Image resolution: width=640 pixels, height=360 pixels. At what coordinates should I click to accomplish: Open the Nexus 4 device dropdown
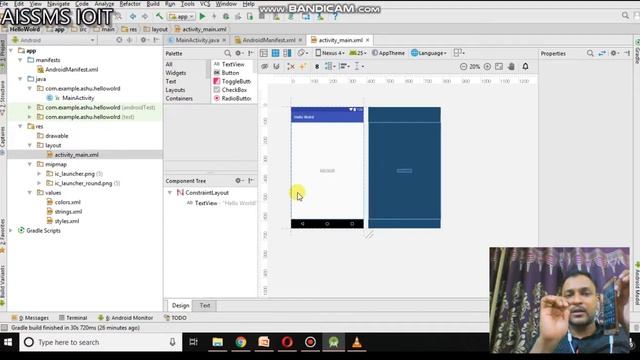(x=330, y=53)
